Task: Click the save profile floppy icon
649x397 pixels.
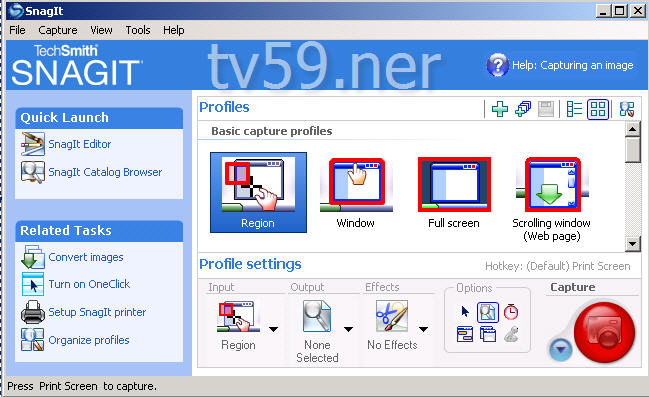Action: pos(546,109)
